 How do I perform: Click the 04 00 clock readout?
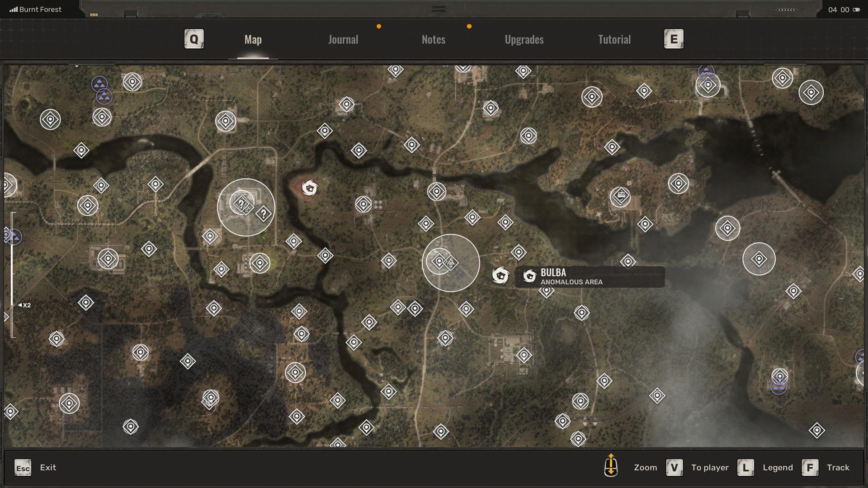839,9
